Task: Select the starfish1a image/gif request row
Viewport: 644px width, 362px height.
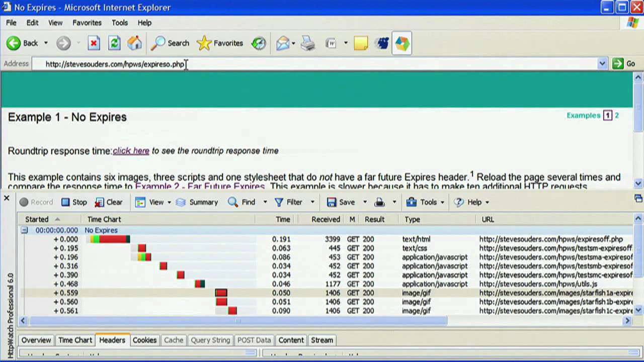Action: (327, 293)
